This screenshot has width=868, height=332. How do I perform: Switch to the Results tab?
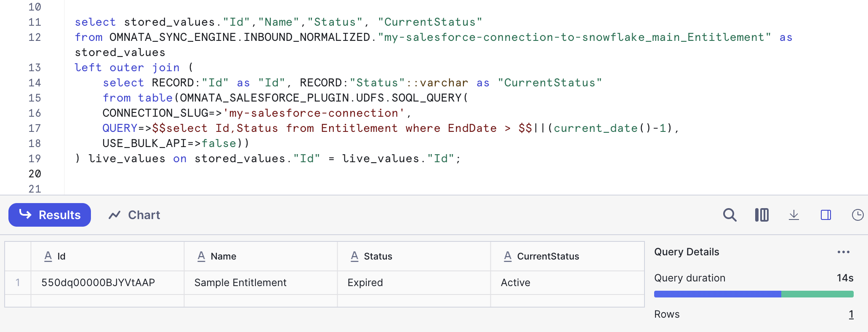click(50, 215)
